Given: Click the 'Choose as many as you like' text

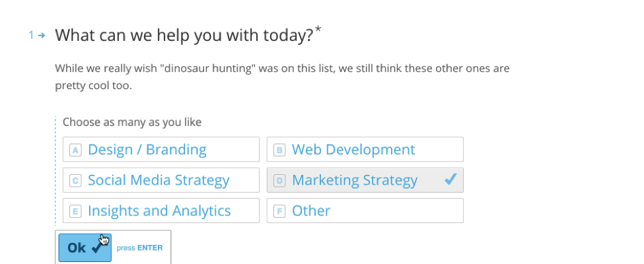Looking at the screenshot, I should point(132,122).
